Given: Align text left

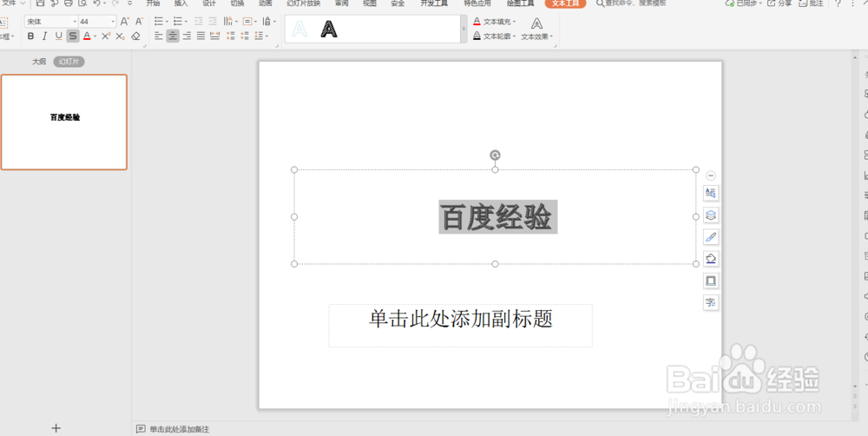Looking at the screenshot, I should pyautogui.click(x=159, y=36).
